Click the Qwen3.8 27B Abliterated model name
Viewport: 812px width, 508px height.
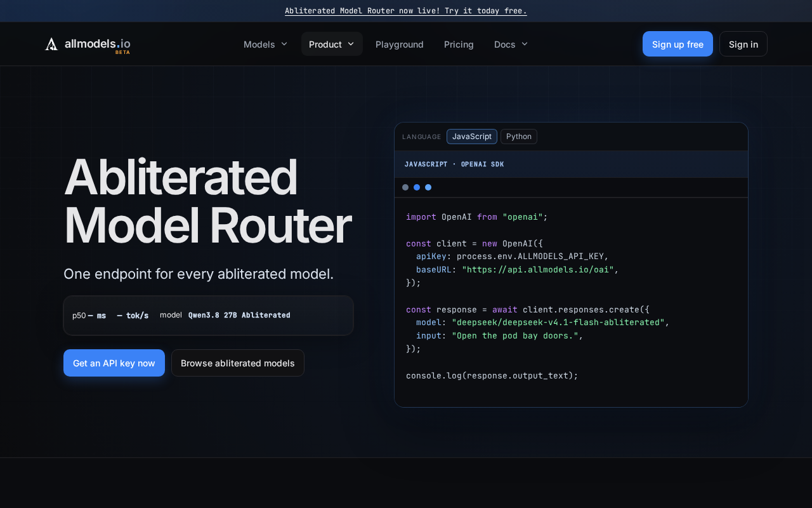pyautogui.click(x=239, y=315)
